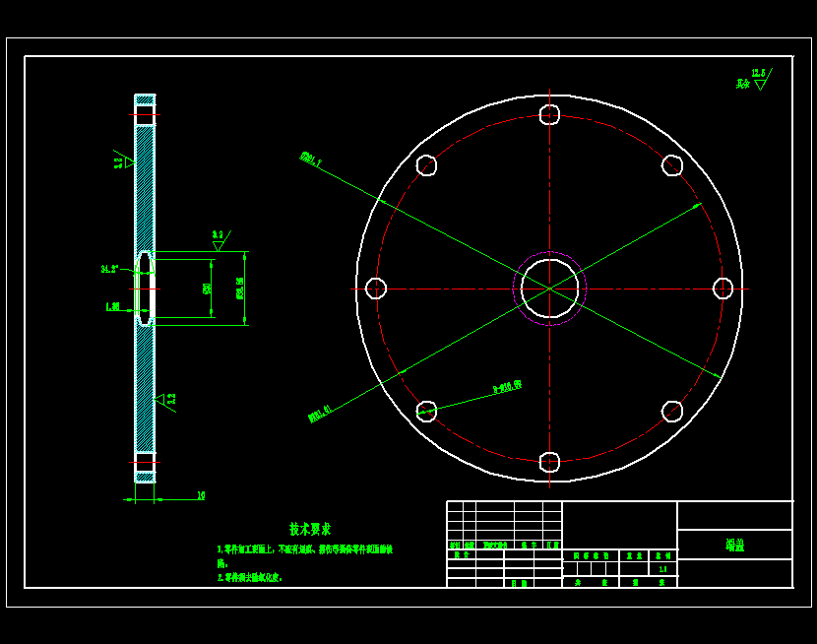817x644 pixels.
Task: Pick the rightmost bolt hole on the horizontal centerline
Action: coord(723,289)
